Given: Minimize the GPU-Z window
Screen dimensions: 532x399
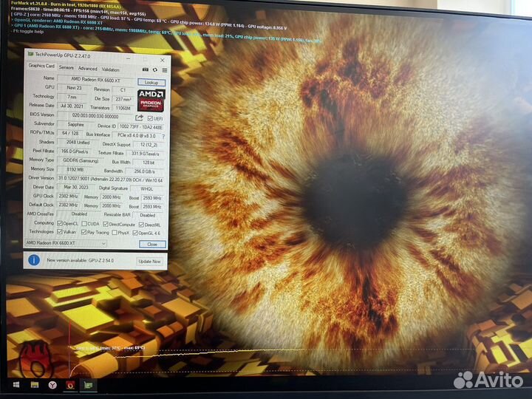Looking at the screenshot, I should pos(129,58).
